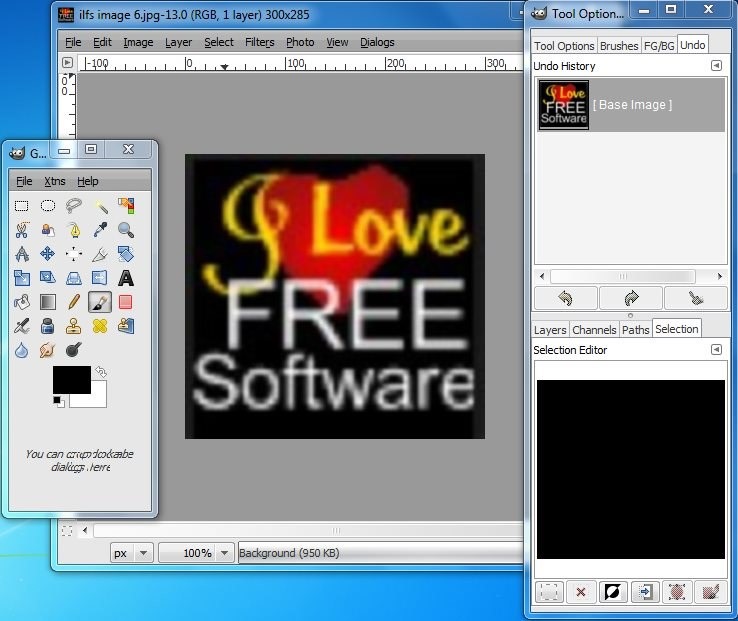Open the Dialogs menu
The width and height of the screenshot is (738, 621).
377,42
